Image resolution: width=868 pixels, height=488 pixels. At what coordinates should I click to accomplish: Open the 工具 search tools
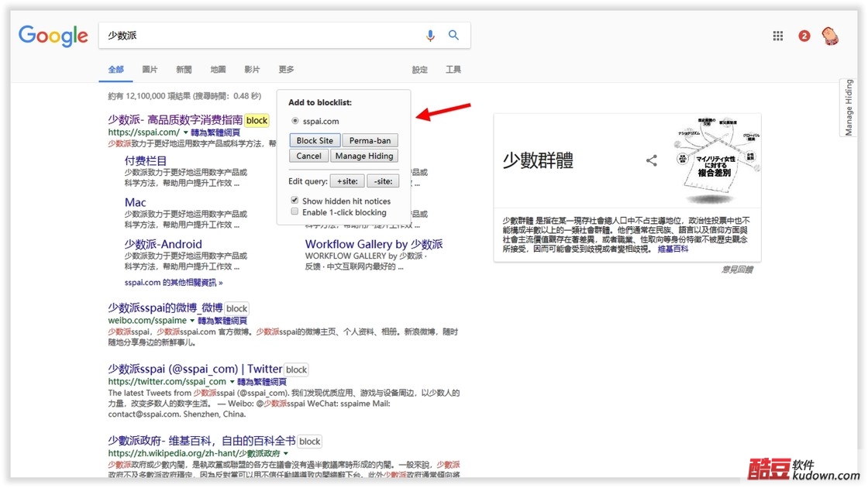(x=453, y=69)
